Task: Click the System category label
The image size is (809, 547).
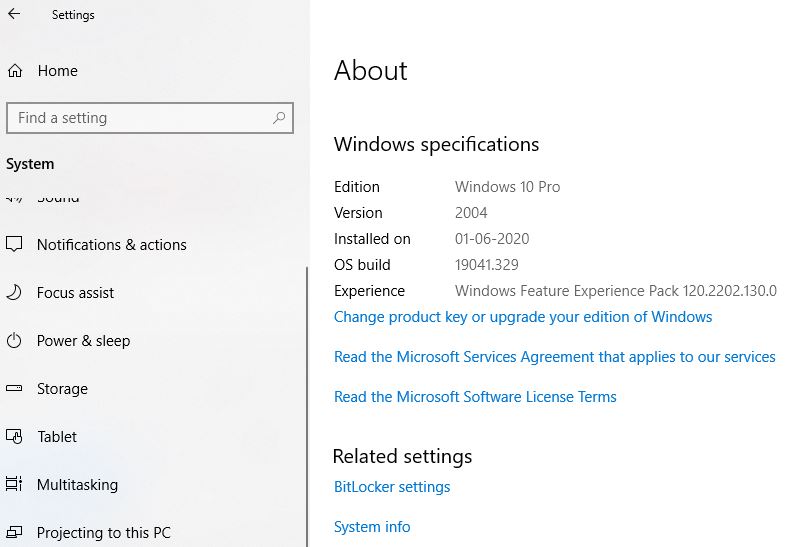Action: [30, 164]
